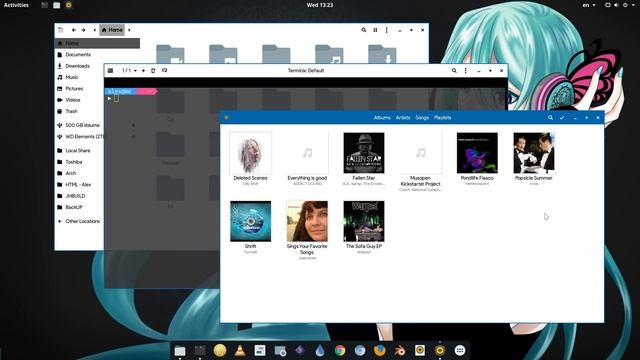Switch to the Artists tab in Music
Screen dimensions: 640x360
click(403, 118)
